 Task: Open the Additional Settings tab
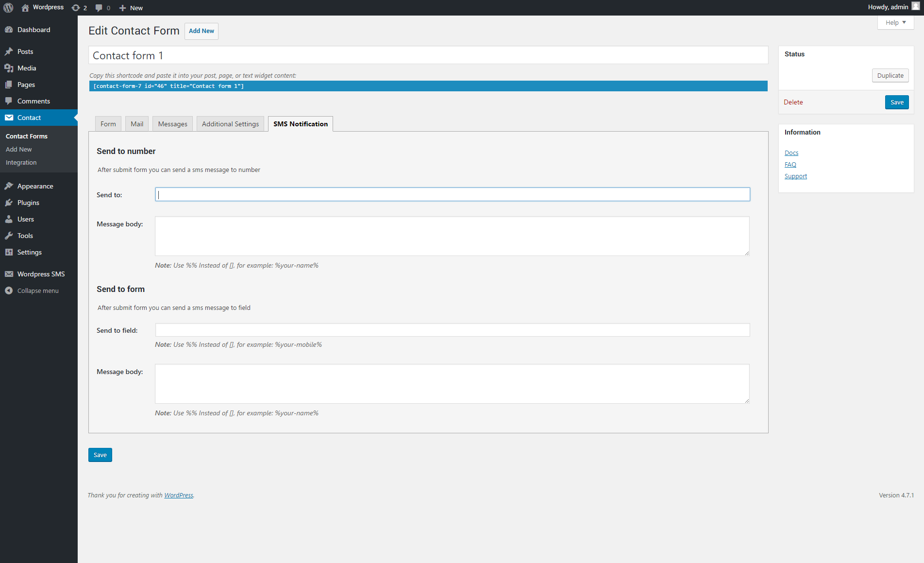(x=230, y=124)
